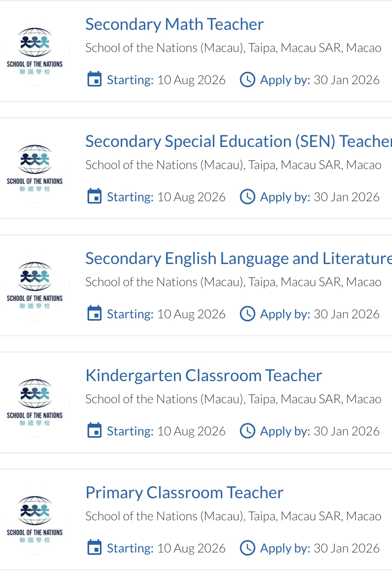392x580 pixels.
Task: Click calendar icon in English Language card
Action: (95, 314)
